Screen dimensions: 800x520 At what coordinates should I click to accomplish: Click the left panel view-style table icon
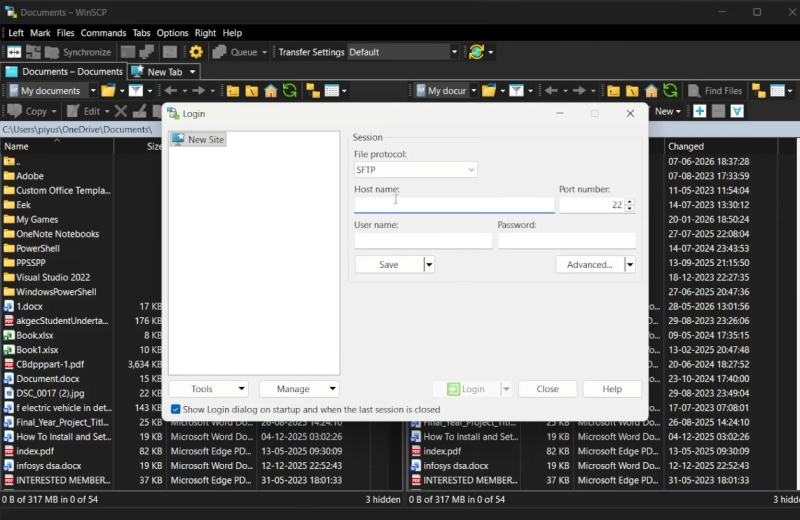(x=332, y=91)
